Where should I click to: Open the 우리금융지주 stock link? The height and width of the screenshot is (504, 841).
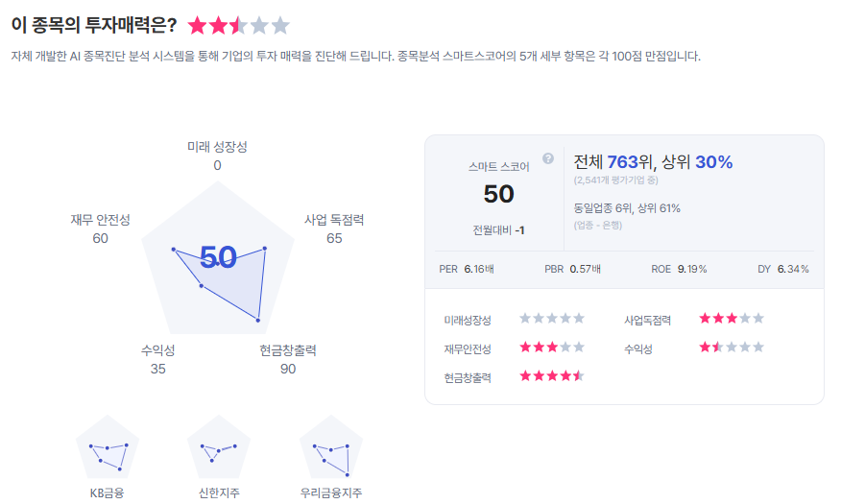(x=331, y=493)
